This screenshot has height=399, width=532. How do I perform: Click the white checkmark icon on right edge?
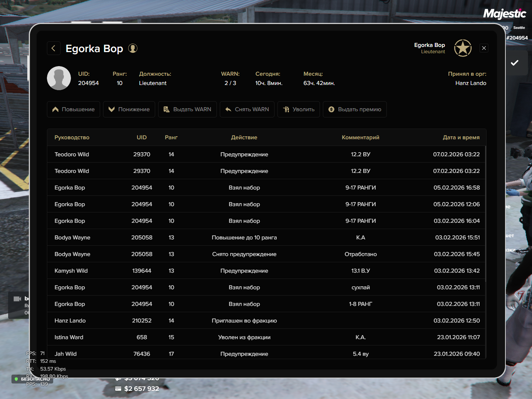coord(514,63)
